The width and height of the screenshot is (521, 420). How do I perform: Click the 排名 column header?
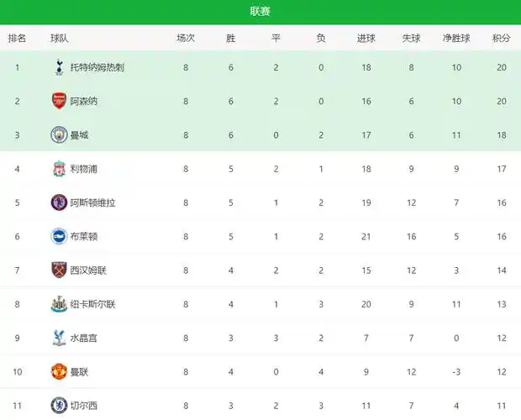click(x=17, y=38)
